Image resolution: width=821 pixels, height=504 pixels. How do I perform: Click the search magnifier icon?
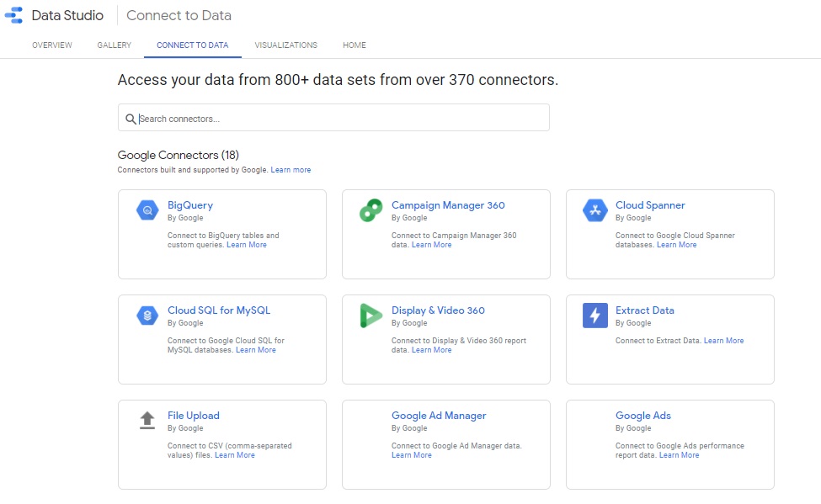coord(131,119)
